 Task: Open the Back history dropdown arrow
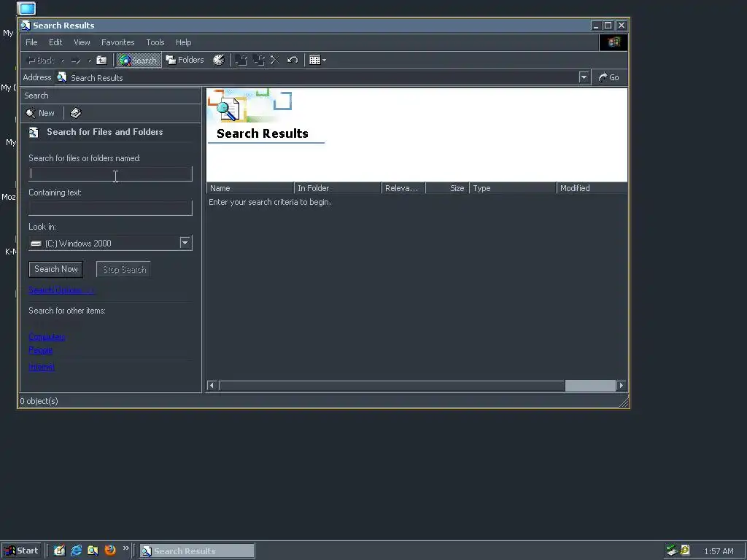coord(63,61)
